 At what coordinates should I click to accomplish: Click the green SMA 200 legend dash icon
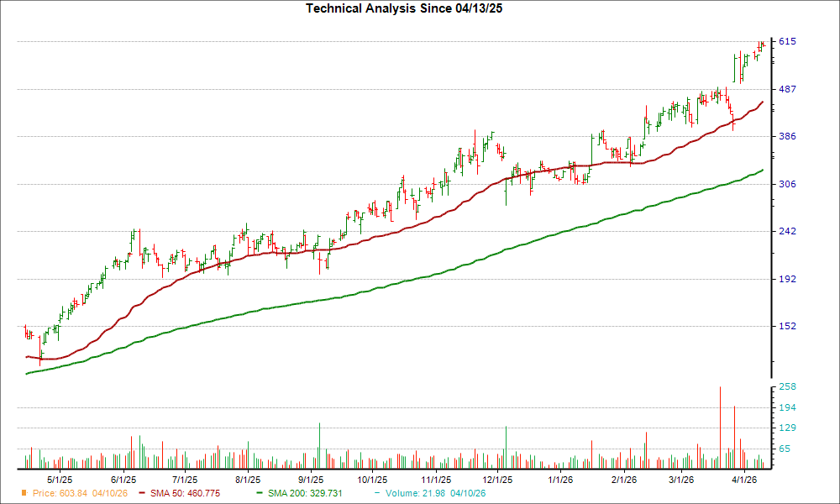point(261,494)
